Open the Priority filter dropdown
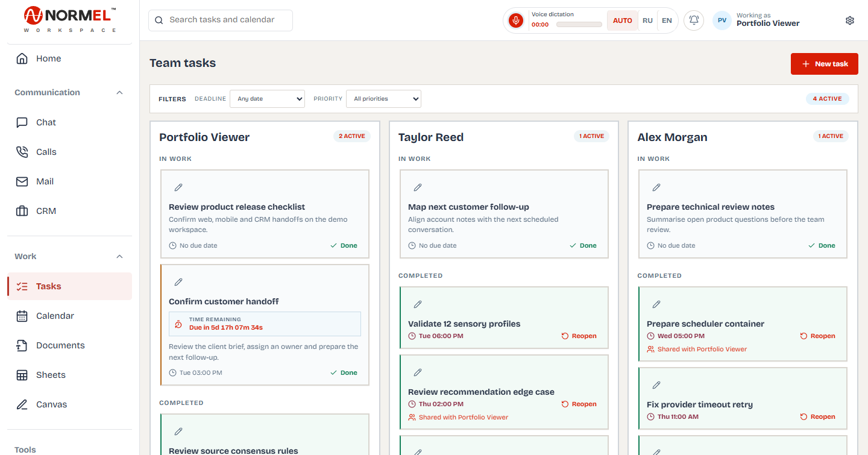Viewport: 868px width, 455px height. tap(383, 99)
